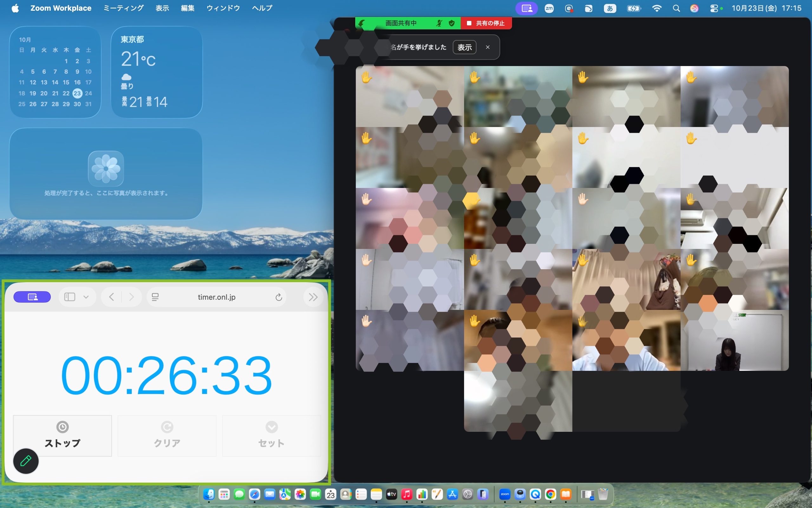Viewport: 812px width, 508px height.
Task: Reload the timer.onl.jp page
Action: (x=278, y=297)
